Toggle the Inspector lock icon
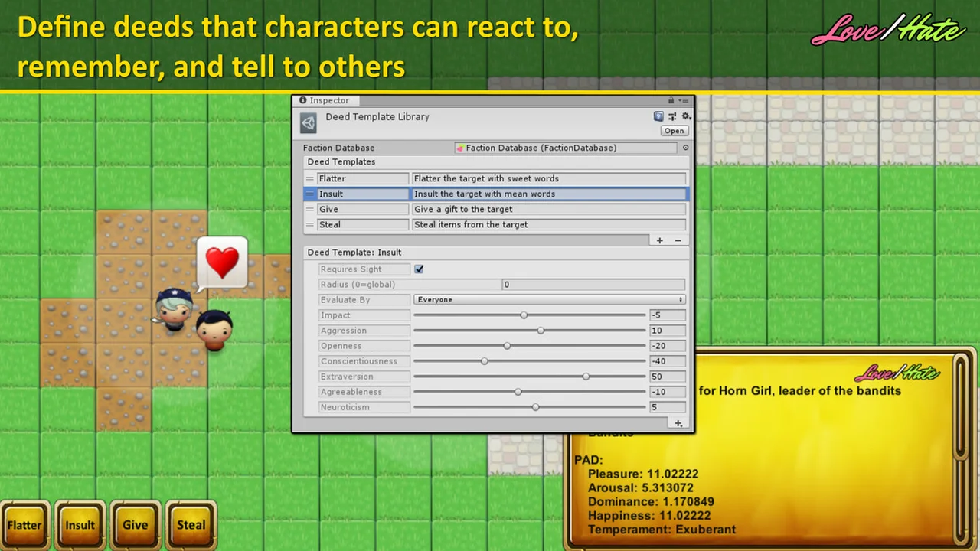 tap(671, 100)
